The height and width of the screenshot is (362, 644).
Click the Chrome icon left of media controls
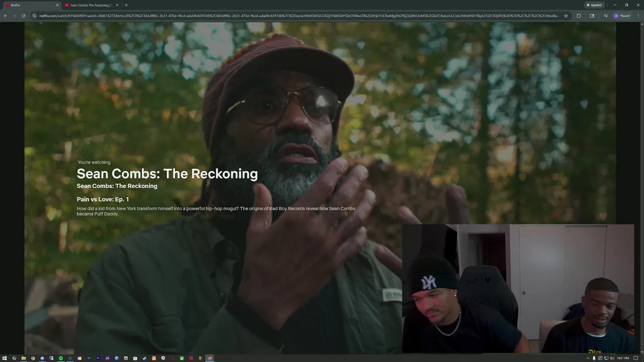pos(592,16)
